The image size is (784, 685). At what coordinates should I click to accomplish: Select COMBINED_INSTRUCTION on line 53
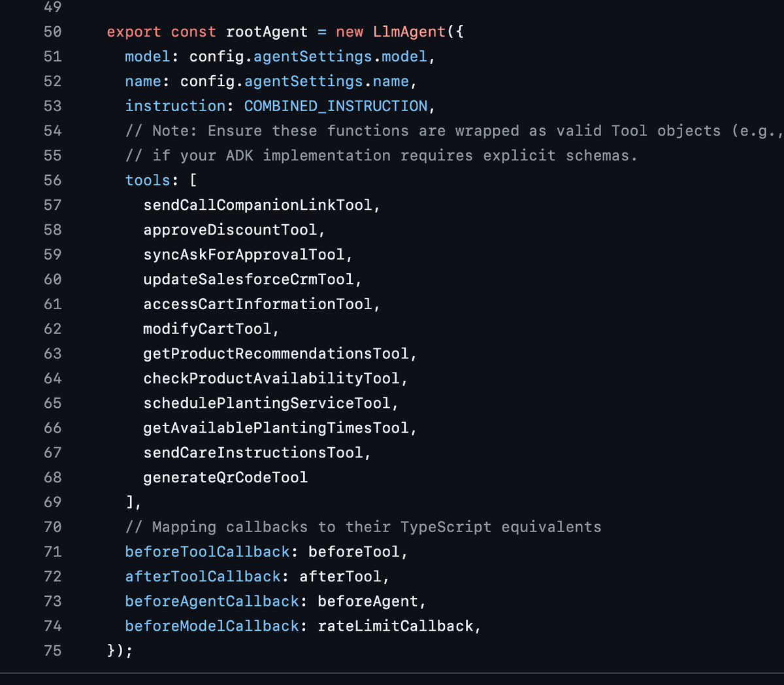(x=336, y=106)
